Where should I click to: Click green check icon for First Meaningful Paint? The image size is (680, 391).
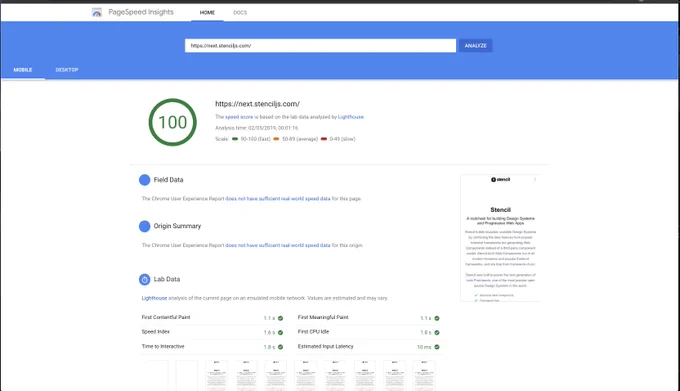tap(437, 318)
